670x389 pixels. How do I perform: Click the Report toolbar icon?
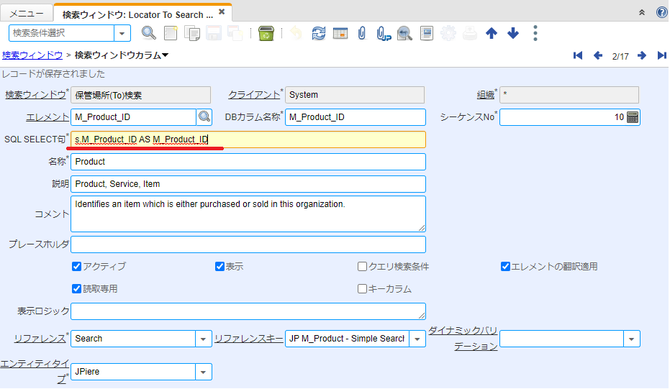pos(426,33)
